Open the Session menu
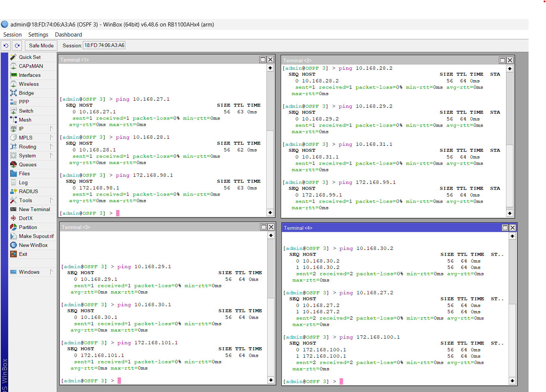The height and width of the screenshot is (392, 546). click(x=12, y=35)
